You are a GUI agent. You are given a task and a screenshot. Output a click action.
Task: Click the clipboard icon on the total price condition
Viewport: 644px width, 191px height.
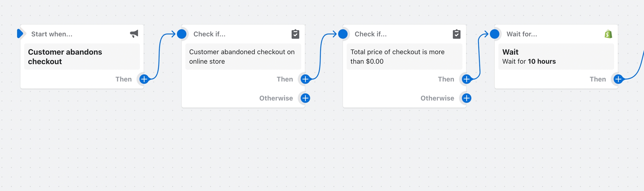(456, 34)
